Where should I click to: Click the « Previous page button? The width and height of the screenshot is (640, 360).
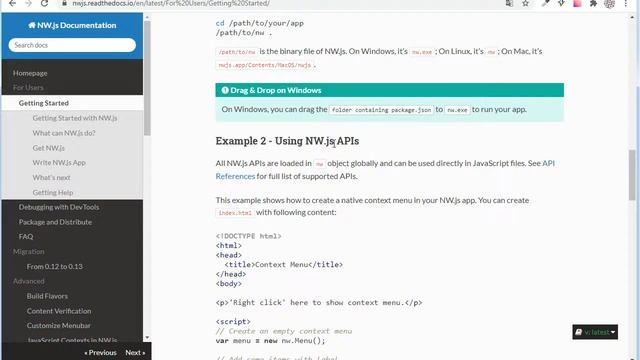(100, 352)
